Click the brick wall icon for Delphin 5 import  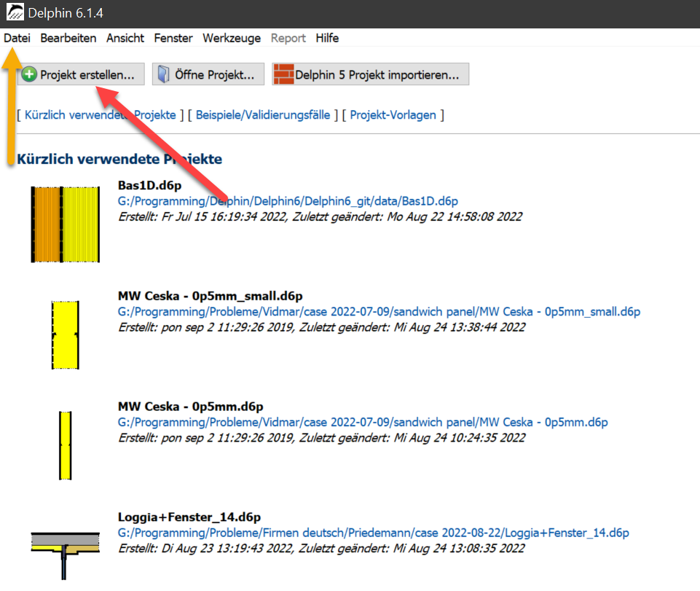(283, 74)
